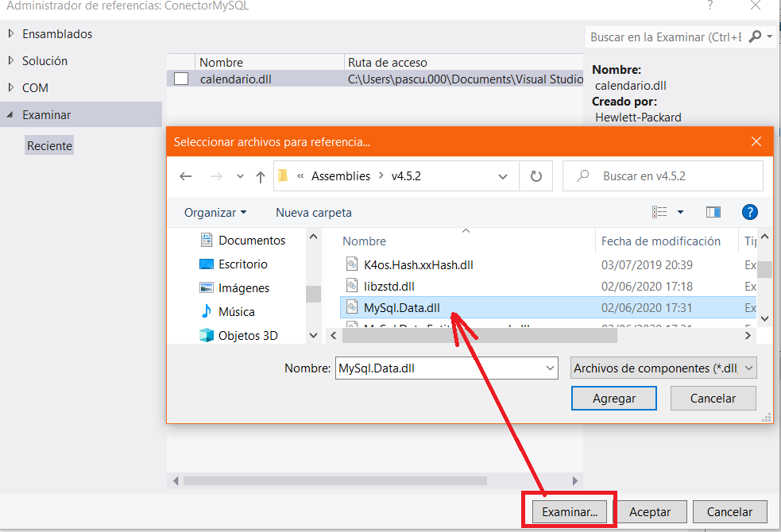The image size is (781, 532).
Task: Click the reference list horizontal scrollbar thumb
Action: click(334, 480)
